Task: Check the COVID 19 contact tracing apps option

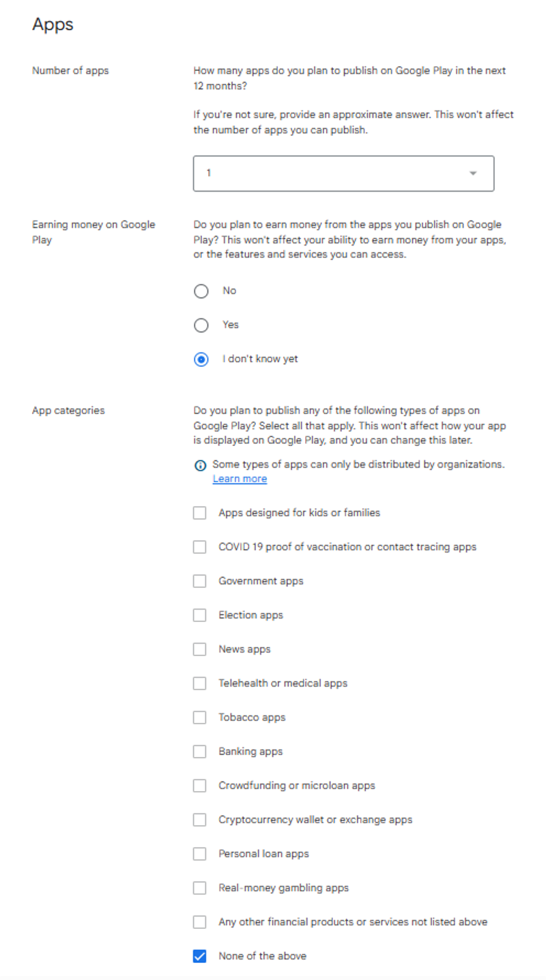Action: (199, 546)
